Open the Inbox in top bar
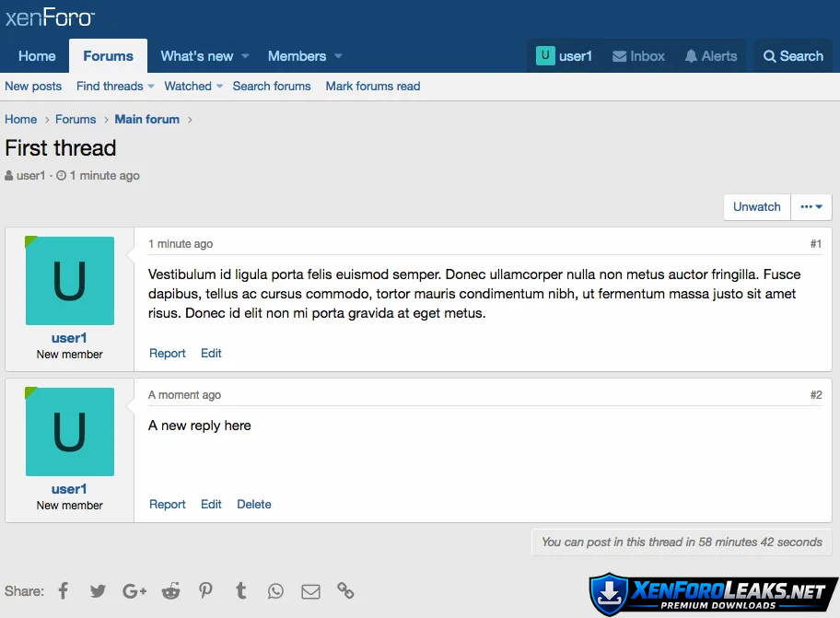The image size is (840, 618). (638, 56)
